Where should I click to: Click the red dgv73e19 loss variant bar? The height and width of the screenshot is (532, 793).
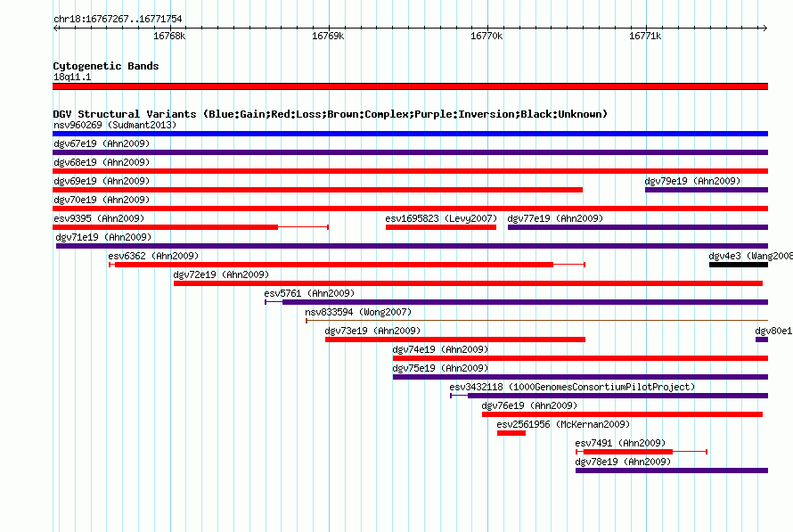tap(455, 340)
